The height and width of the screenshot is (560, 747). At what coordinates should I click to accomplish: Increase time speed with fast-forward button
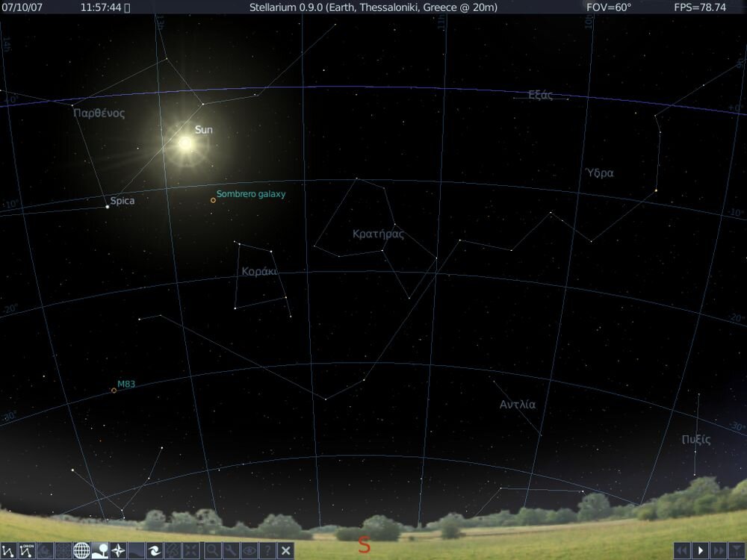tap(719, 551)
